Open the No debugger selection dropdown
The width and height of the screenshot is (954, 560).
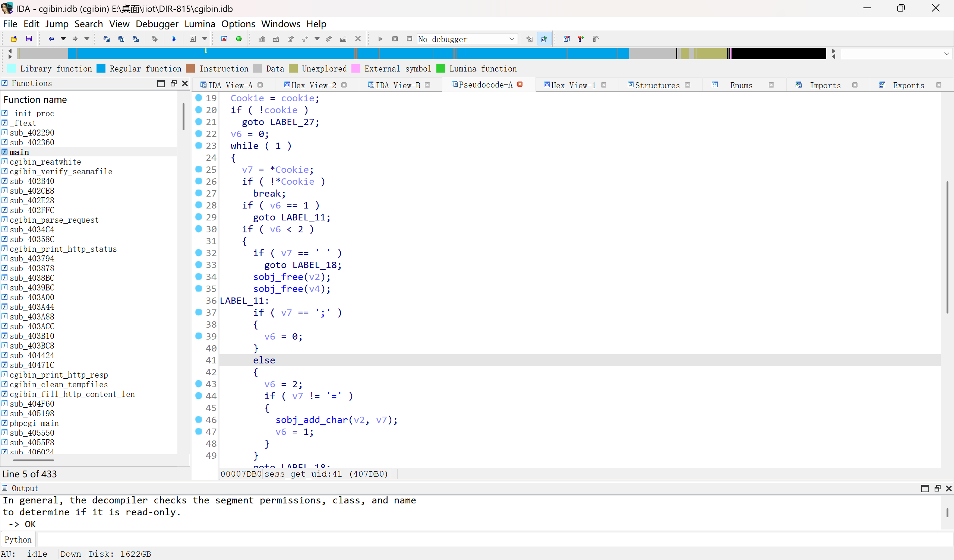467,39
